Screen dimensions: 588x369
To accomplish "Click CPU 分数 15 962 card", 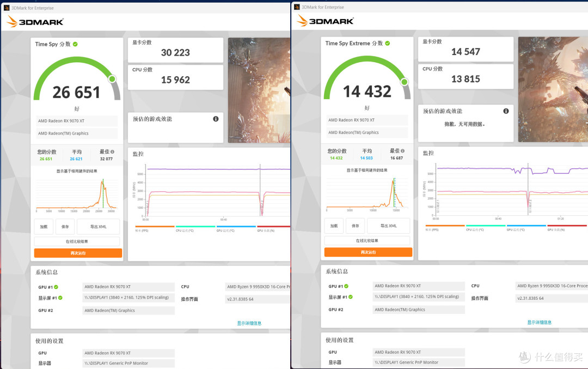I will [x=175, y=77].
